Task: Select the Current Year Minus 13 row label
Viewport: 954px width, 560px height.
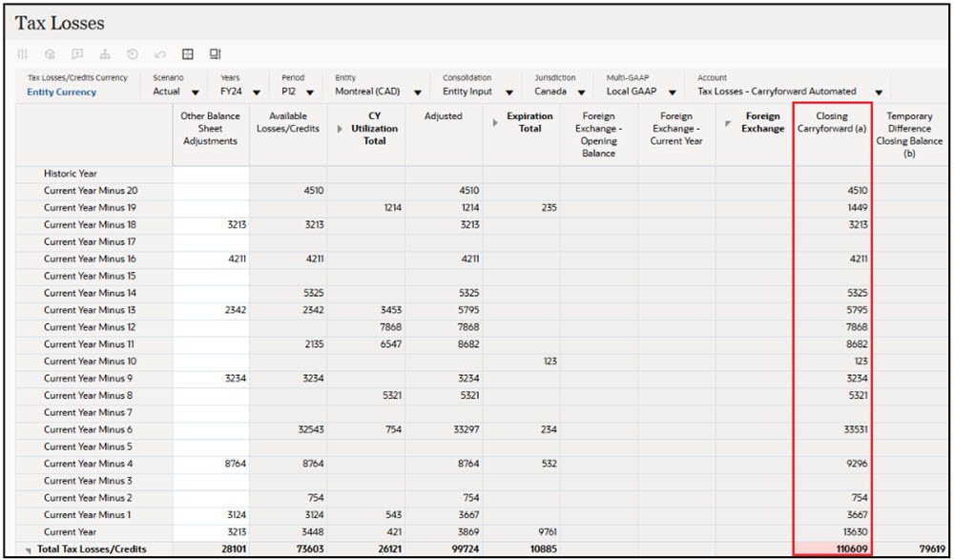Action: (90, 310)
